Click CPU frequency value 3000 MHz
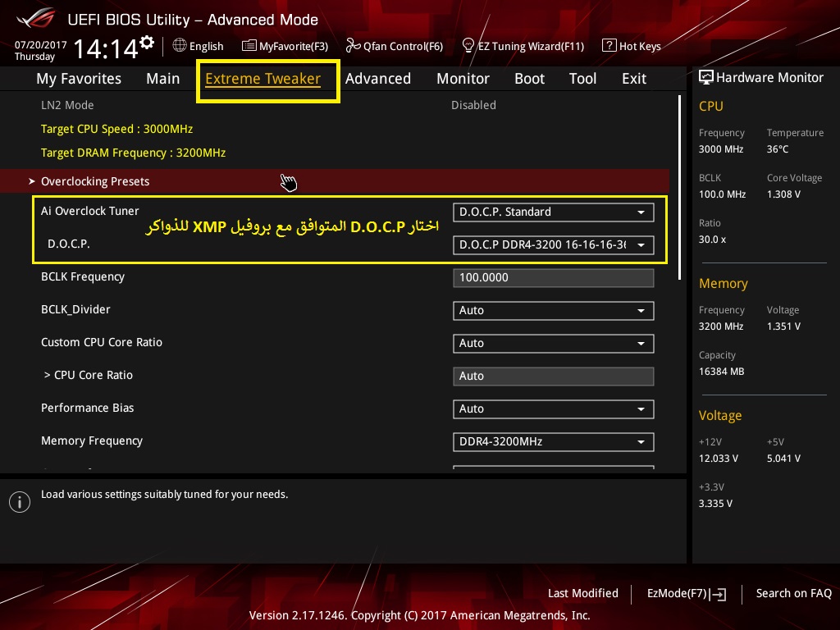The width and height of the screenshot is (840, 630). point(721,149)
